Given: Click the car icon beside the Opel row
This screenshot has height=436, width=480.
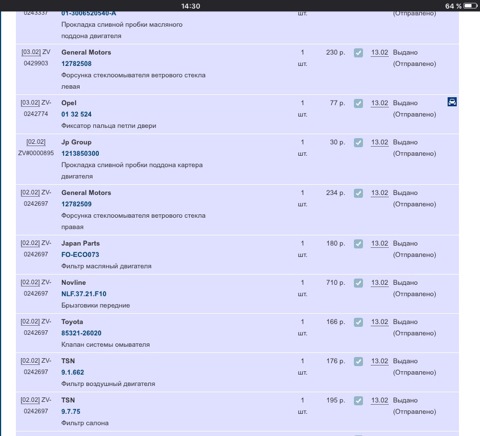Looking at the screenshot, I should [x=452, y=102].
